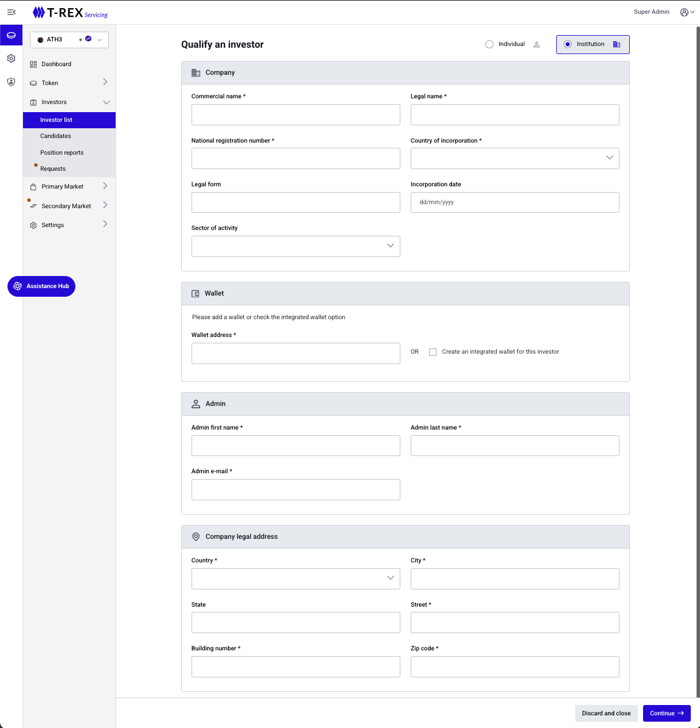This screenshot has width=700, height=728.
Task: Click Discard and close
Action: tap(606, 714)
